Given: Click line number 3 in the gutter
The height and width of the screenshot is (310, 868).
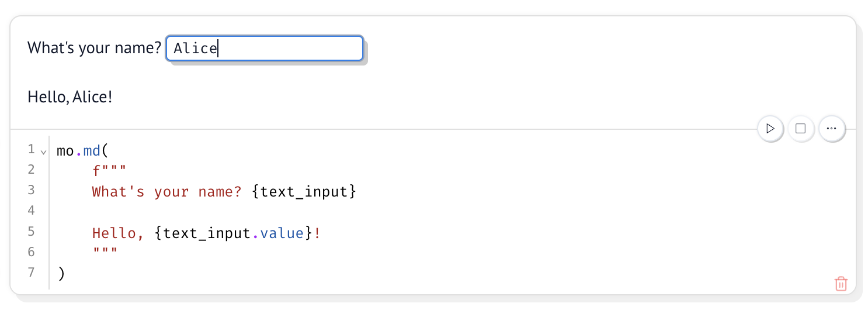Looking at the screenshot, I should pos(31,191).
